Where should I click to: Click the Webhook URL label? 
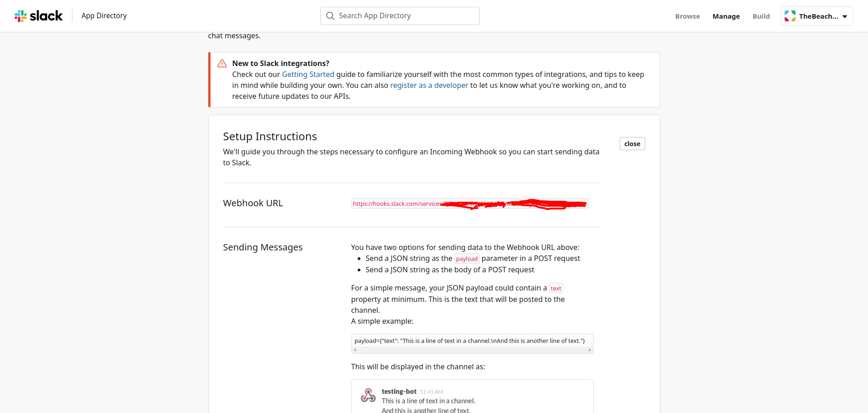pos(253,203)
